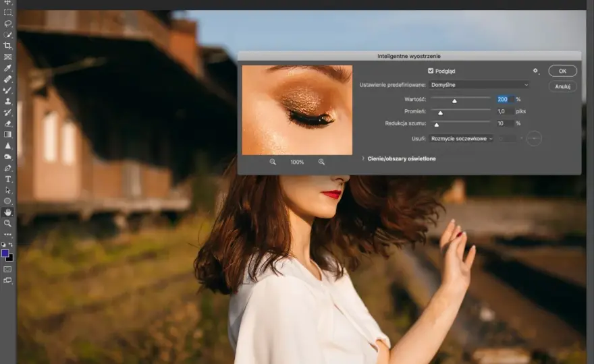Screen dimensions: 594x364
Task: Cancel the dialog with Anuluj
Action: (562, 86)
